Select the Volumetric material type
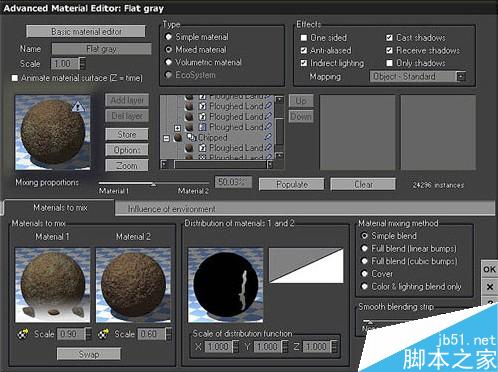The image size is (498, 372). tap(169, 62)
